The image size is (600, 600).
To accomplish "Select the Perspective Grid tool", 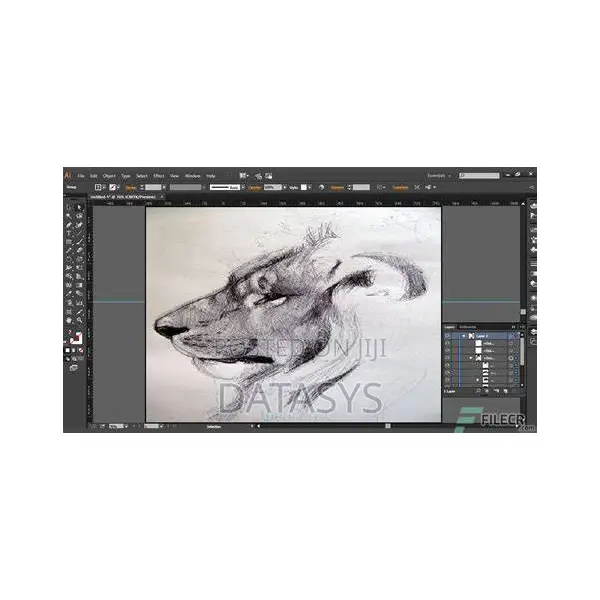I will (x=79, y=277).
